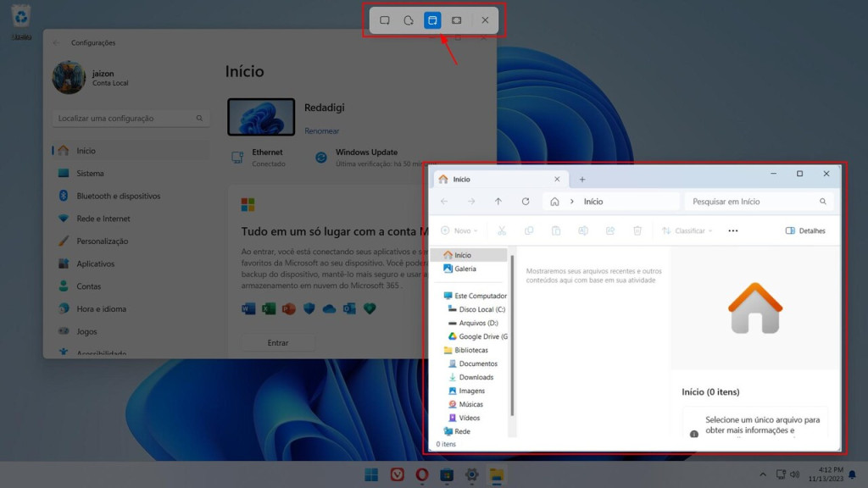Share files using the share icon
Viewport: 868px width, 488px height.
[610, 230]
